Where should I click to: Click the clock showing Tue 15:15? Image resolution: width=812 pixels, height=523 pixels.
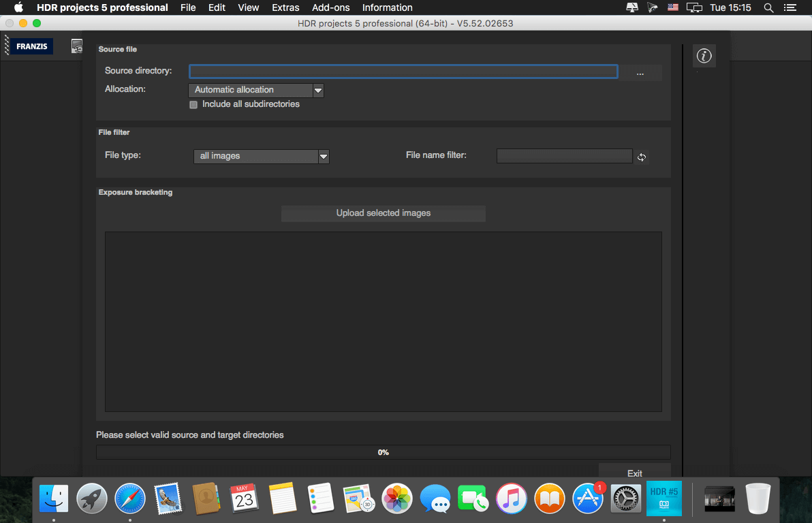[x=730, y=7]
